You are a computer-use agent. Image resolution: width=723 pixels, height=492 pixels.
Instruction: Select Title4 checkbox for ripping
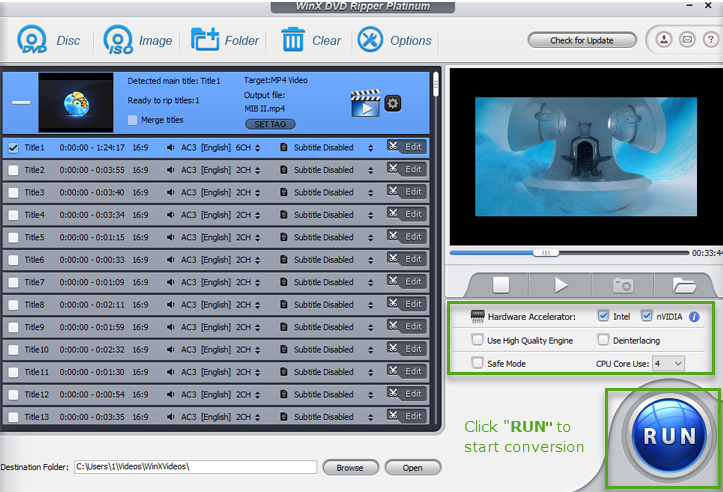(x=13, y=215)
